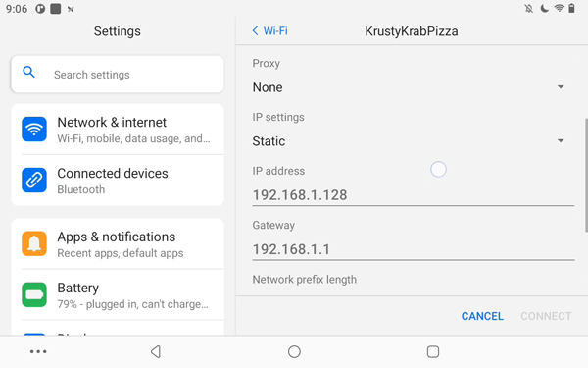Cancel the network configuration dialog
The image size is (588, 368).
point(482,316)
